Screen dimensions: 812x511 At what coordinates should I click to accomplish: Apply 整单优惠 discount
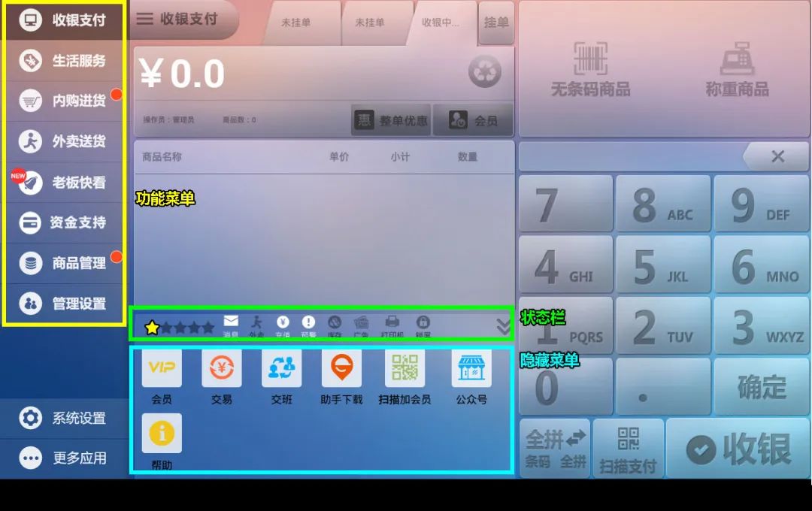click(391, 120)
